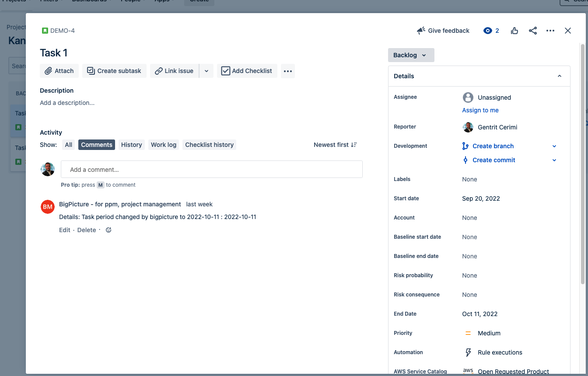The width and height of the screenshot is (588, 376).
Task: Open Rule executions via the Automation lightning icon
Action: (468, 352)
